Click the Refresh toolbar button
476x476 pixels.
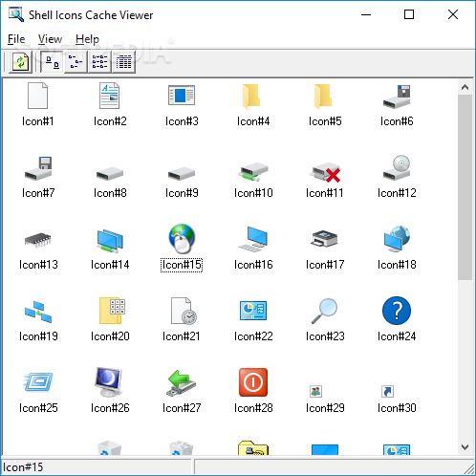[20, 62]
